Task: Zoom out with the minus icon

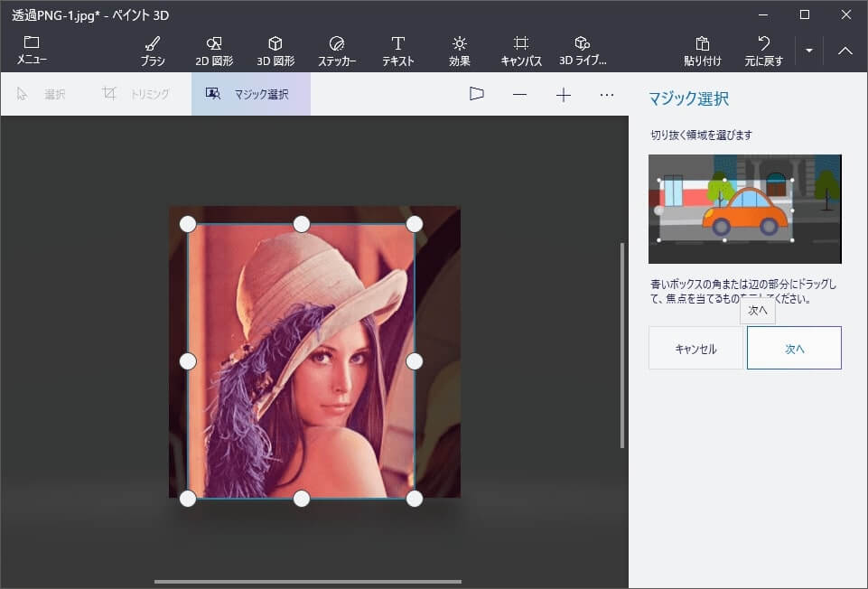Action: pos(519,95)
